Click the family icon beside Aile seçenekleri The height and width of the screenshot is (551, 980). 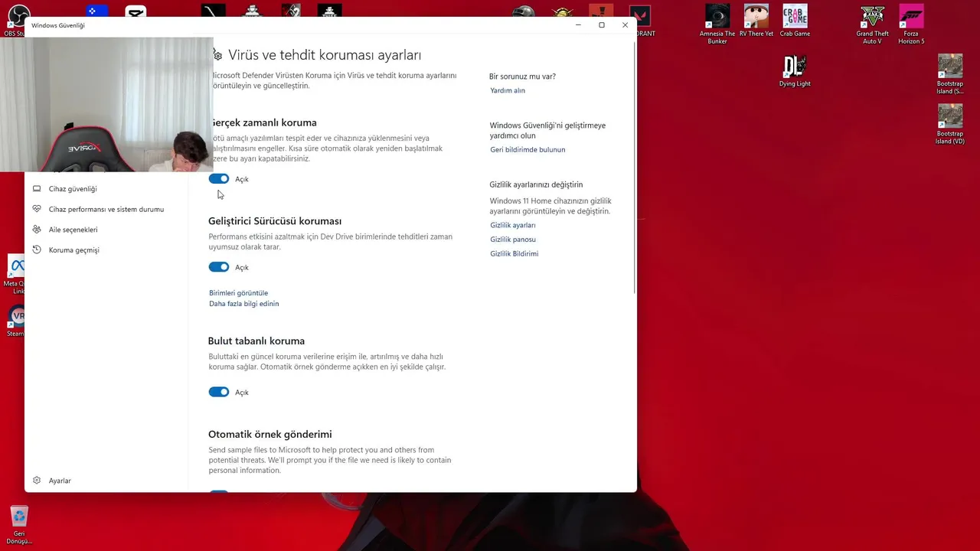(37, 230)
